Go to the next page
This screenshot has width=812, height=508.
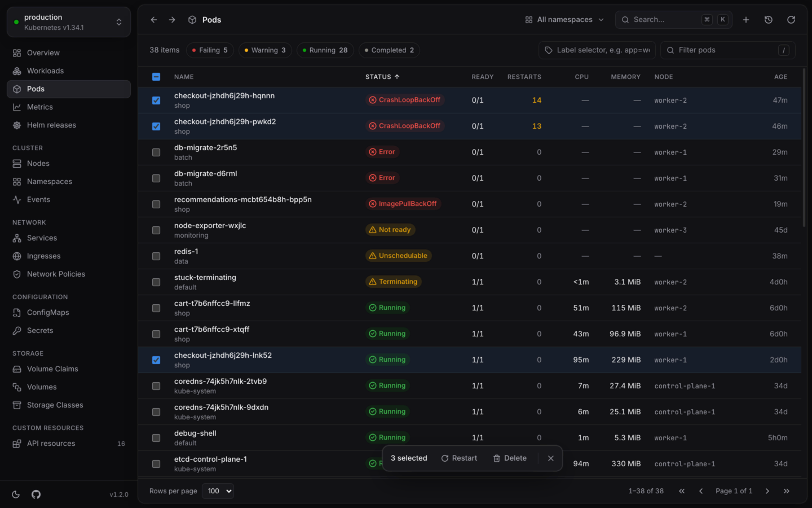coord(767,491)
